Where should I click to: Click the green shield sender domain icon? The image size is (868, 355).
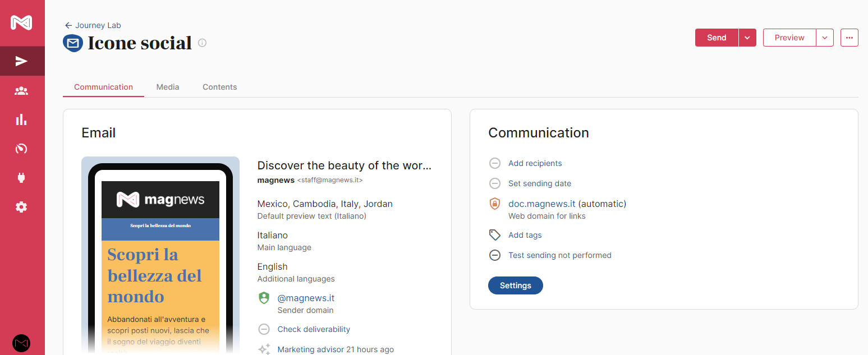(264, 298)
